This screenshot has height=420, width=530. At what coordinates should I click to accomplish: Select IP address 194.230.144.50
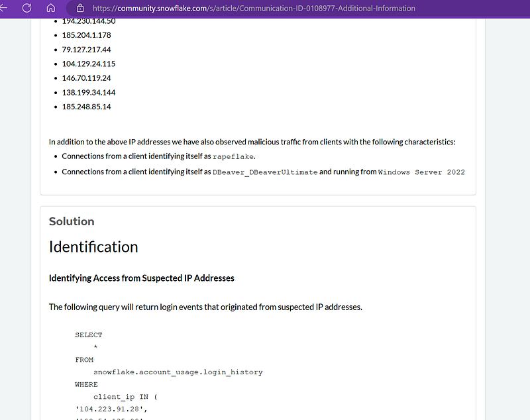coord(89,21)
